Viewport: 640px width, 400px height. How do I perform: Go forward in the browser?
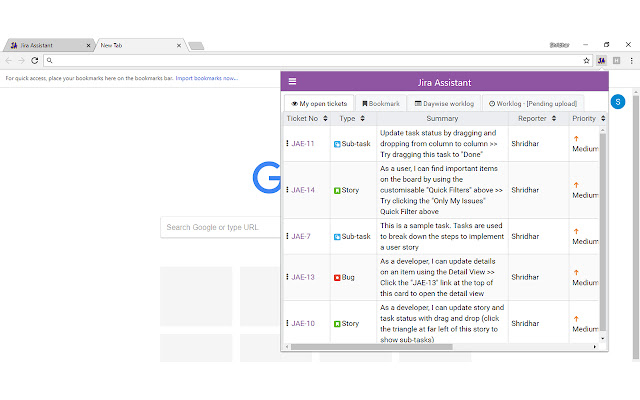(x=21, y=60)
